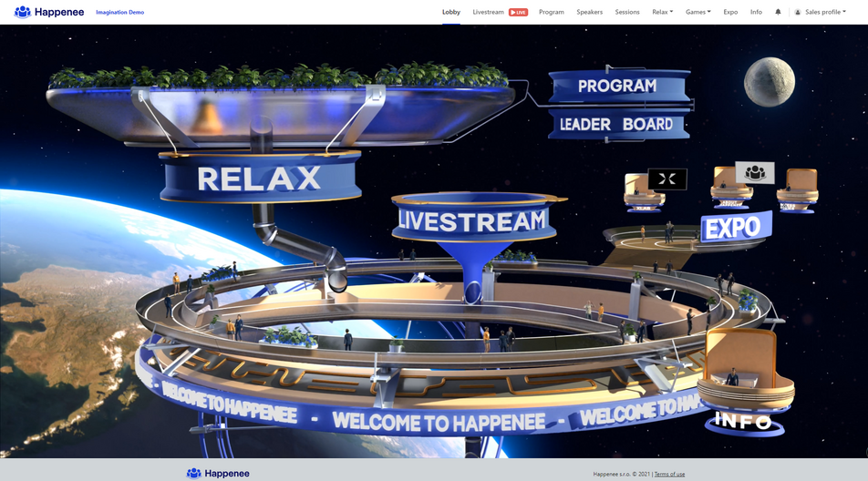
Task: Enter the LIVESTREAM funnel in lobby
Action: [474, 220]
